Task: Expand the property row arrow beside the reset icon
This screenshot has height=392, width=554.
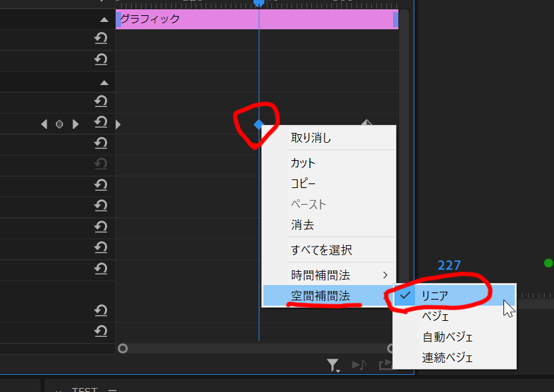Action: pos(118,124)
